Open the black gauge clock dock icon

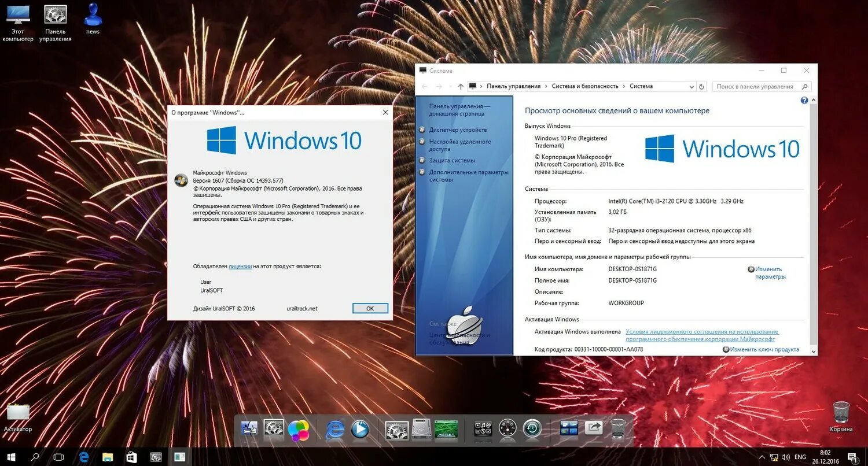click(x=507, y=429)
